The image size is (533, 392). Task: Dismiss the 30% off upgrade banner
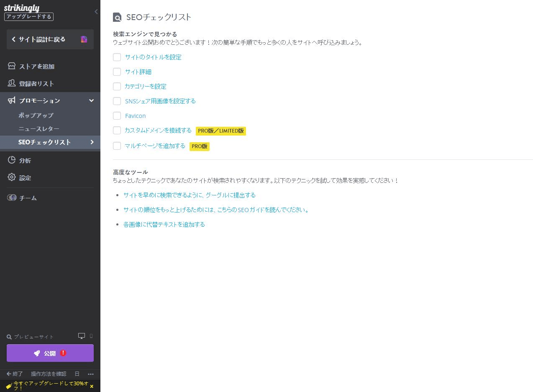coord(92,386)
